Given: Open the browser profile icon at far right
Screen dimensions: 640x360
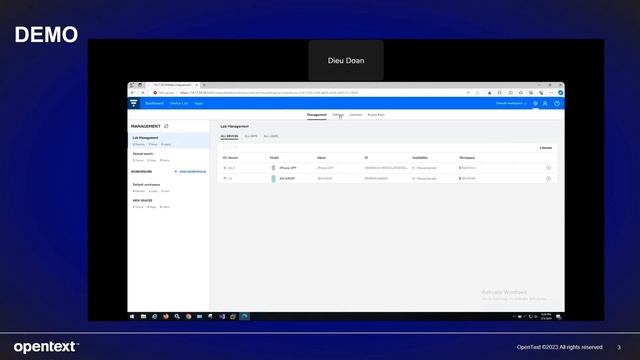Looking at the screenshot, I should click(560, 93).
